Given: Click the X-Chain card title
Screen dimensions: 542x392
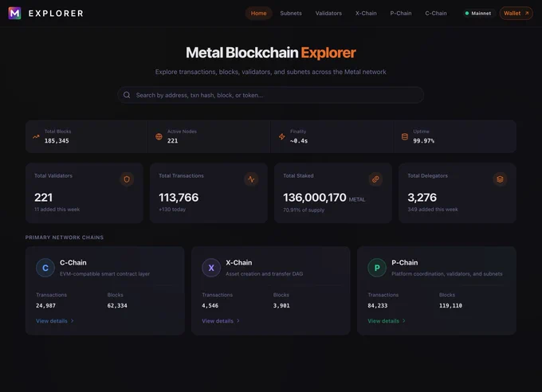Looking at the screenshot, I should coord(239,263).
